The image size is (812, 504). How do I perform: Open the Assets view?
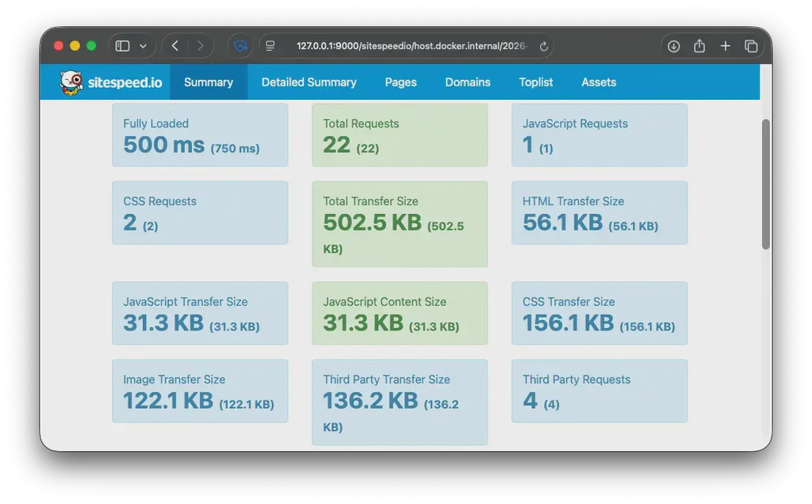(599, 82)
